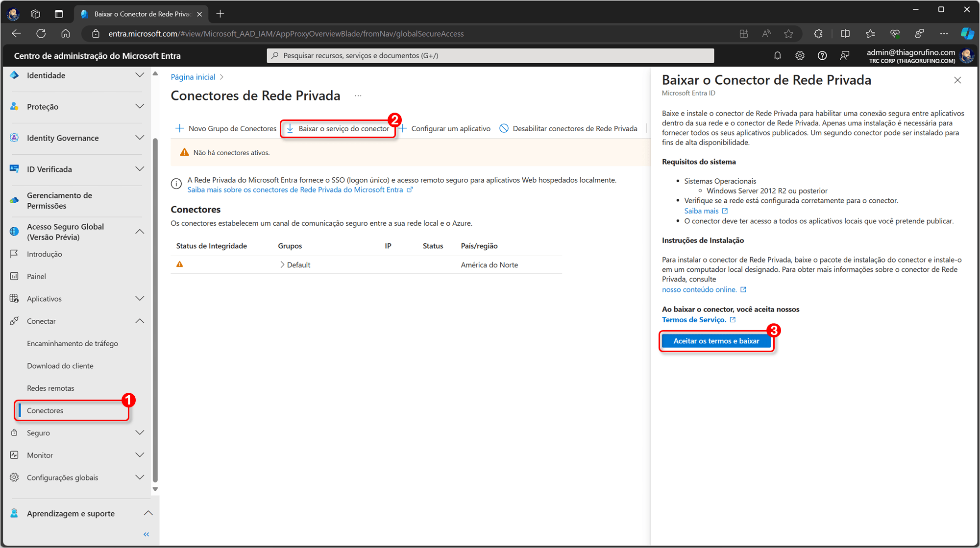The width and height of the screenshot is (980, 548).
Task: Open the notifications bell
Action: pyautogui.click(x=777, y=56)
